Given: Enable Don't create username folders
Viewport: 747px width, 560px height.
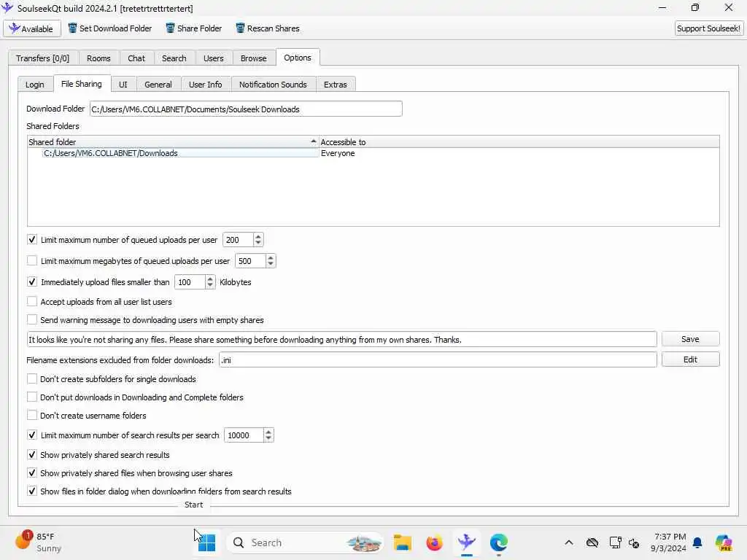Looking at the screenshot, I should [32, 415].
